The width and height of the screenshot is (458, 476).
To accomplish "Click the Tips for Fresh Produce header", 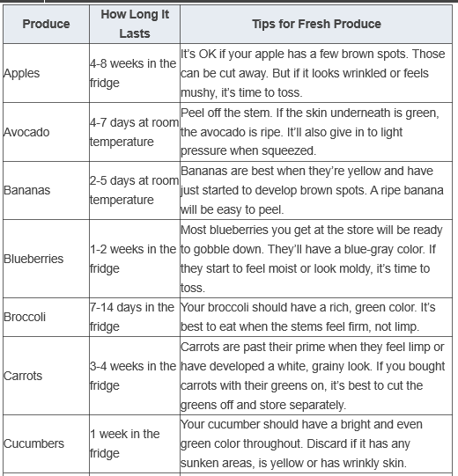I will tap(316, 24).
